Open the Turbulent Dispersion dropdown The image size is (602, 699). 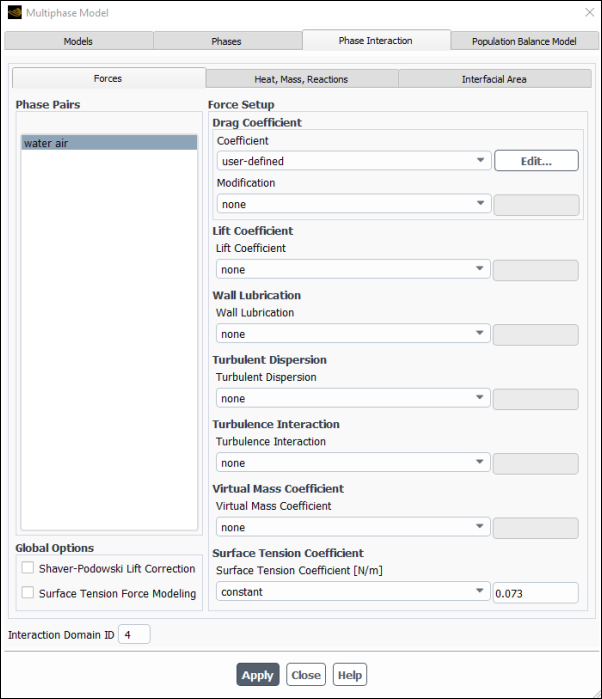coord(353,398)
